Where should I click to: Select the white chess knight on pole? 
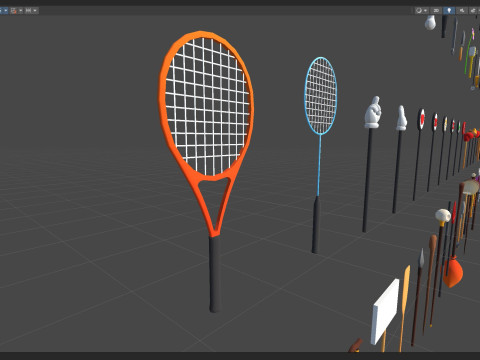(373, 113)
